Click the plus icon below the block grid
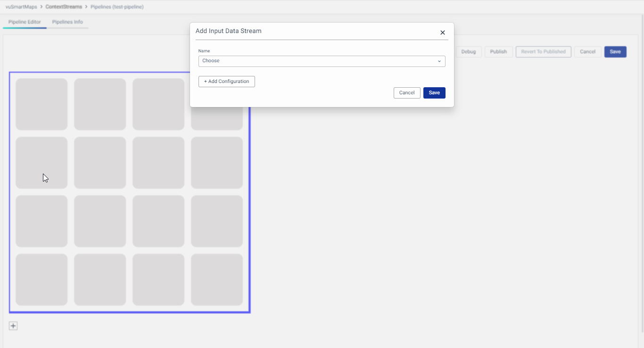Screen dimensions: 644x348 pos(13,326)
